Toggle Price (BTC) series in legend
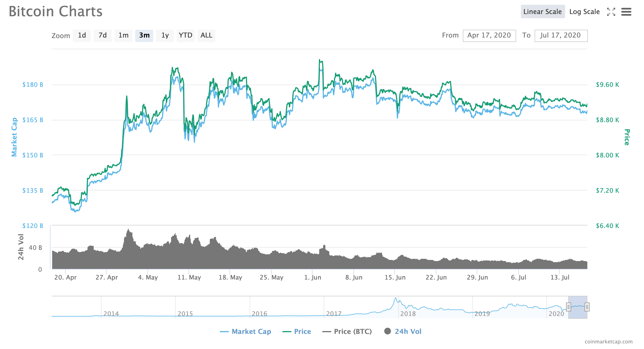This screenshot has height=349, width=644. click(353, 332)
